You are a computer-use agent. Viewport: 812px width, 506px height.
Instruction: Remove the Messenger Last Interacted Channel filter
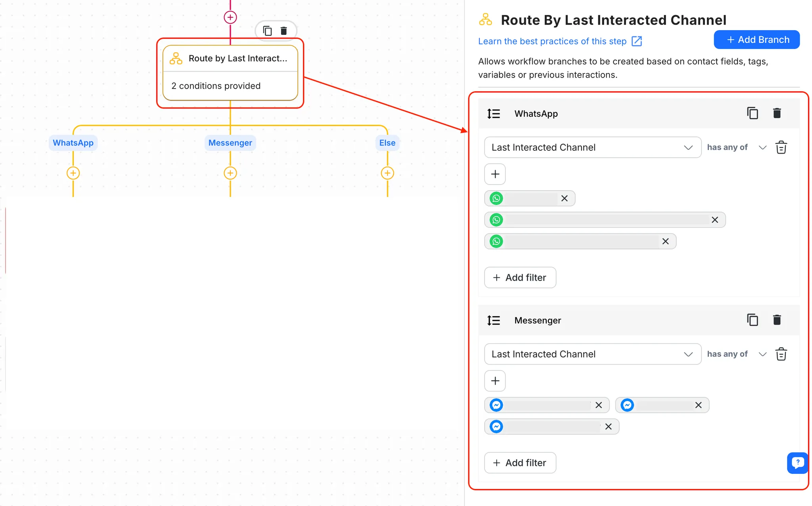[781, 354]
